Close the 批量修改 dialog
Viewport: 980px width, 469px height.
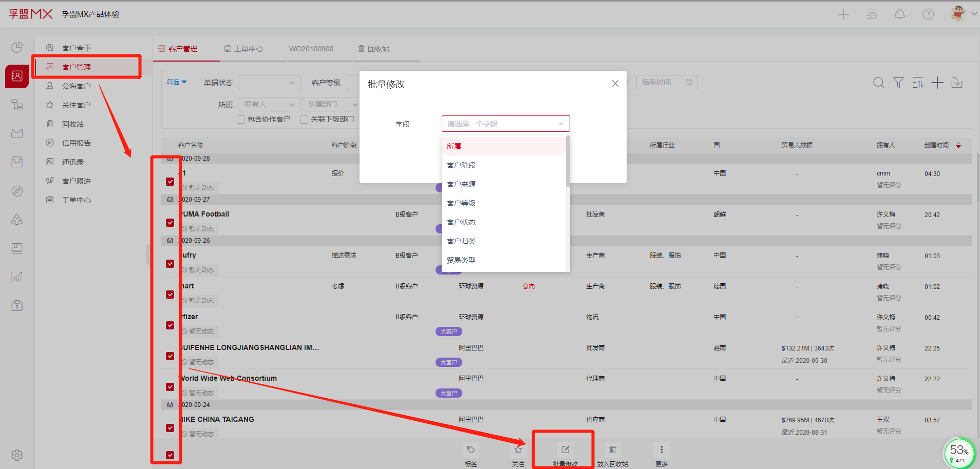coord(615,84)
